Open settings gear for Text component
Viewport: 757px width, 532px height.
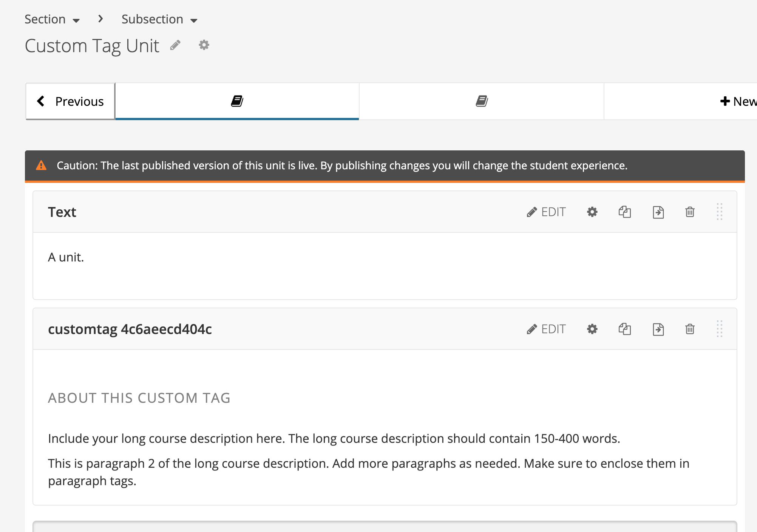click(592, 212)
